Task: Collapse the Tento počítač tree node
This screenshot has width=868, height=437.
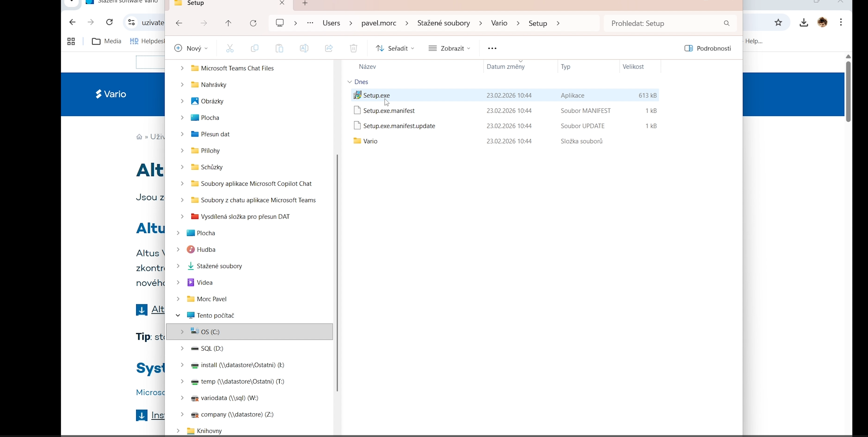Action: click(x=178, y=315)
